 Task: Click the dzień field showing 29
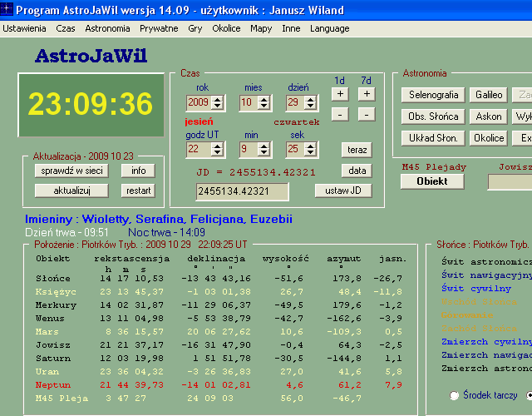295,102
